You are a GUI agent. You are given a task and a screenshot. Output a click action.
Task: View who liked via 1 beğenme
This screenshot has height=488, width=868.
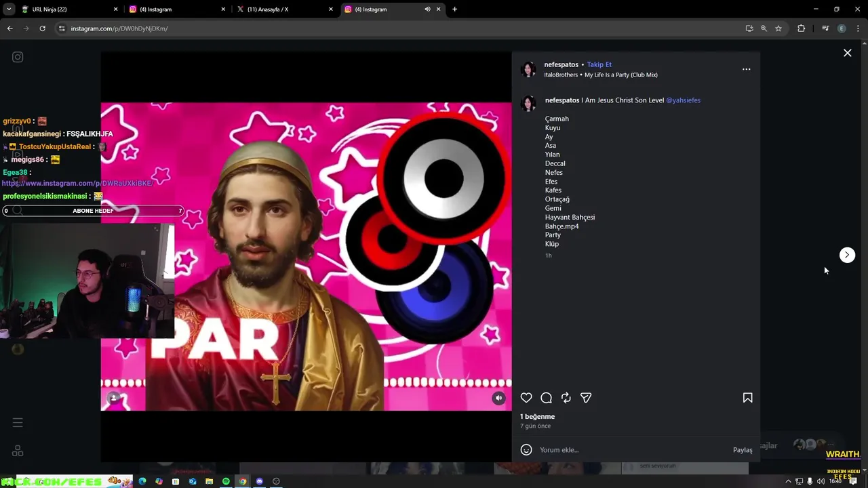pyautogui.click(x=537, y=416)
